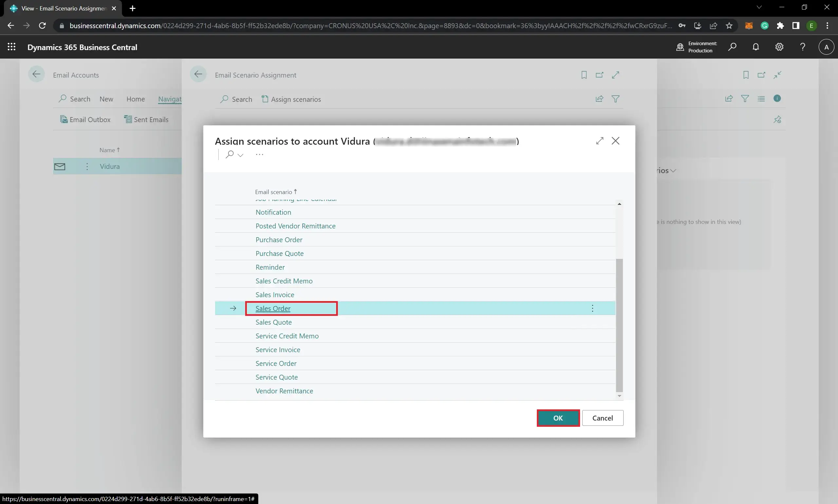The height and width of the screenshot is (504, 838).
Task: Click the Environment Production indicator
Action: click(696, 47)
